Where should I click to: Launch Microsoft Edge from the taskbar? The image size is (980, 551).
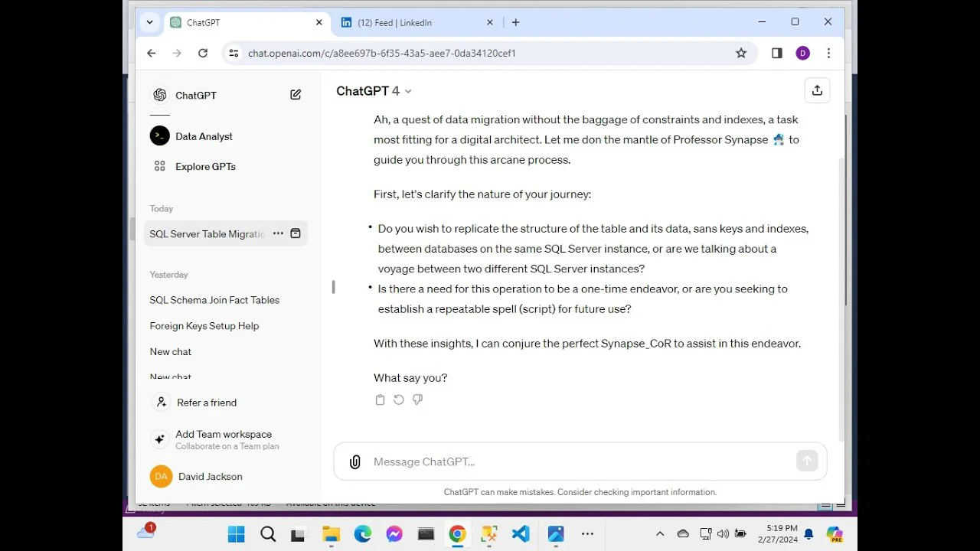tap(362, 534)
